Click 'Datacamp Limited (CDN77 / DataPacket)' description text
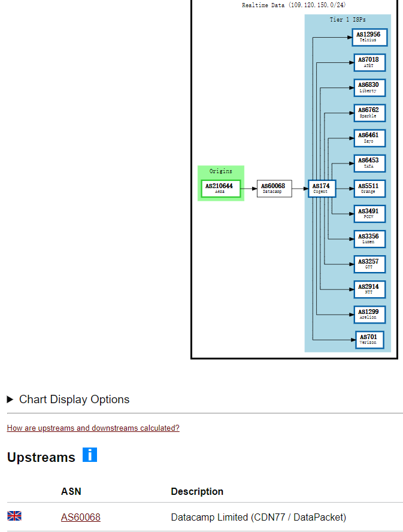403x532 pixels. pos(259,517)
